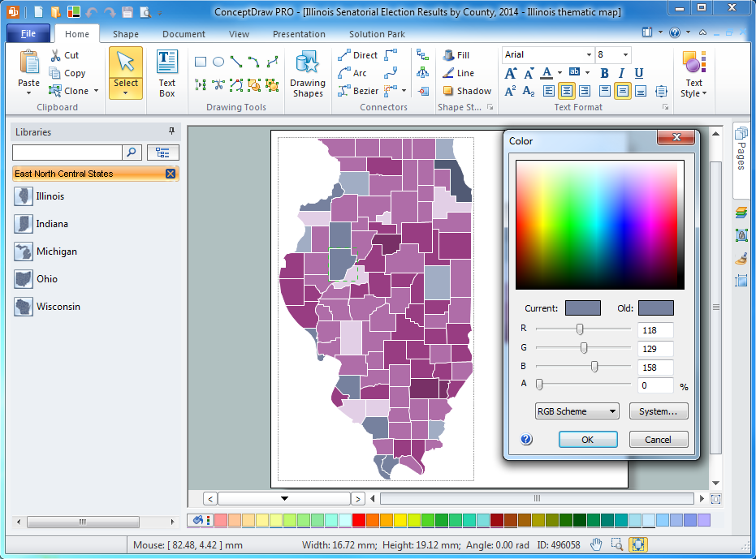The height and width of the screenshot is (559, 756).
Task: Open the File menu
Action: pyautogui.click(x=28, y=32)
